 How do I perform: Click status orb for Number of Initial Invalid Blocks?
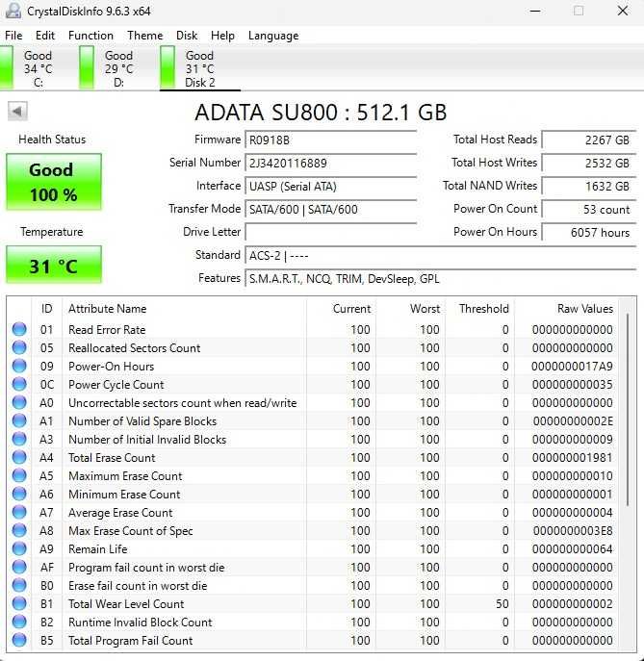click(19, 439)
